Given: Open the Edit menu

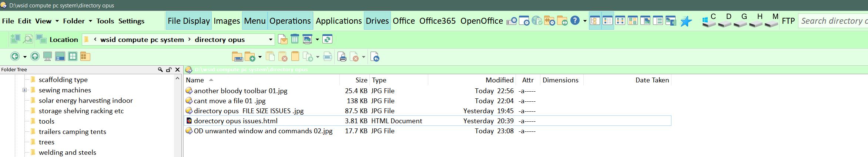Looking at the screenshot, I should coord(24,21).
